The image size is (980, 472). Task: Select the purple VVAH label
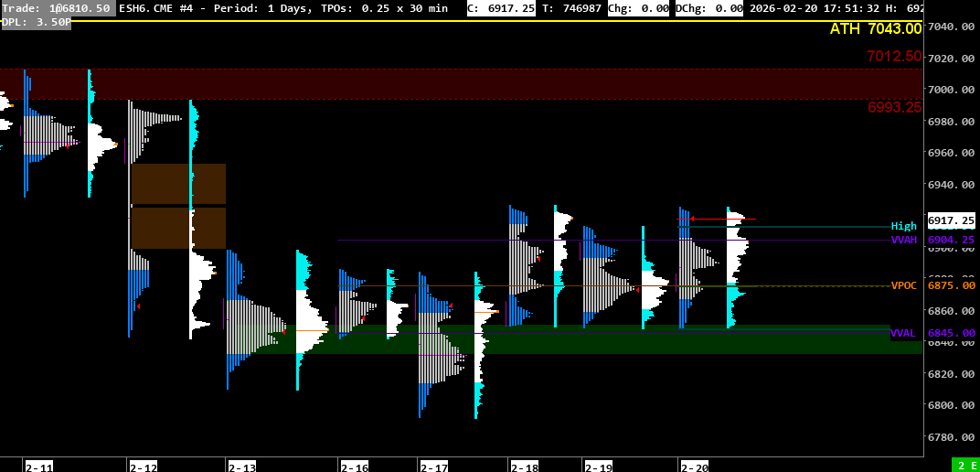pos(903,240)
